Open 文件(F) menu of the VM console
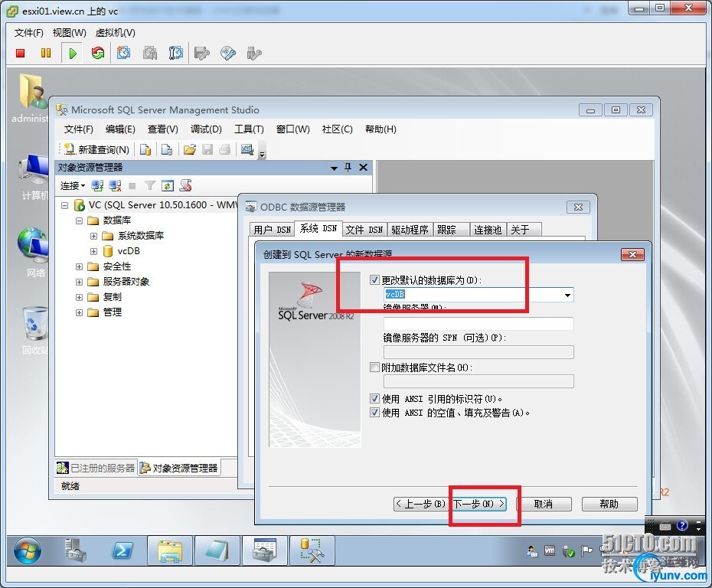Image resolution: width=712 pixels, height=588 pixels. point(28,33)
